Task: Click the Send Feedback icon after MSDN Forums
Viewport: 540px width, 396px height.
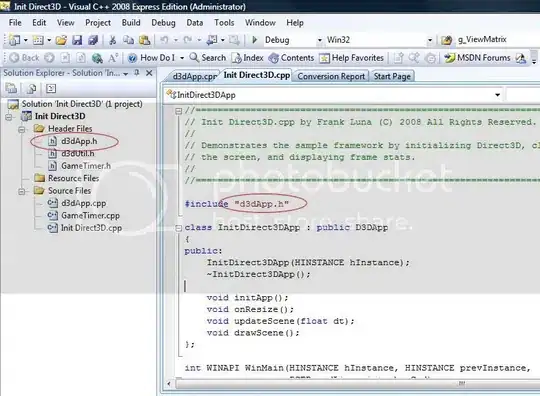Action: point(521,58)
